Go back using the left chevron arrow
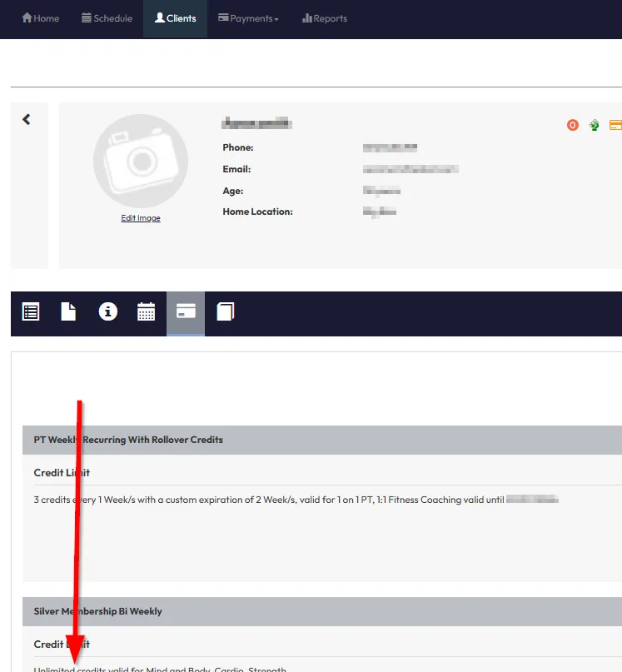622x672 pixels. point(27,120)
